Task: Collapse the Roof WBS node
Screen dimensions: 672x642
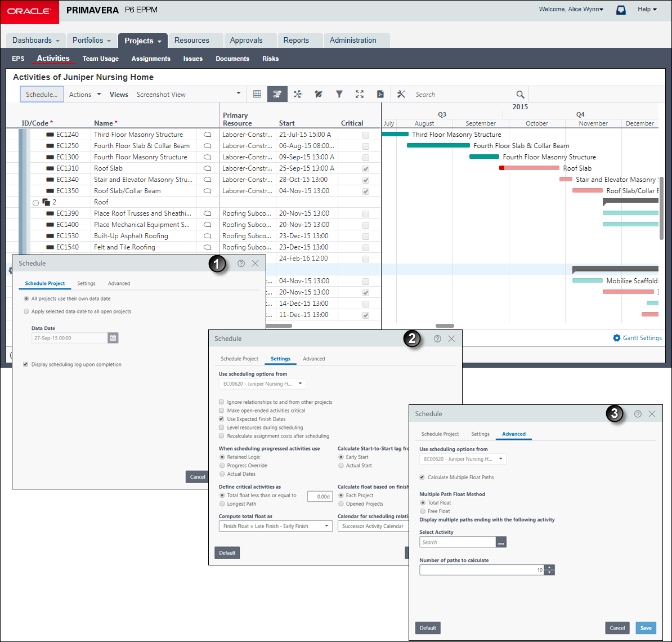Action: point(35,203)
